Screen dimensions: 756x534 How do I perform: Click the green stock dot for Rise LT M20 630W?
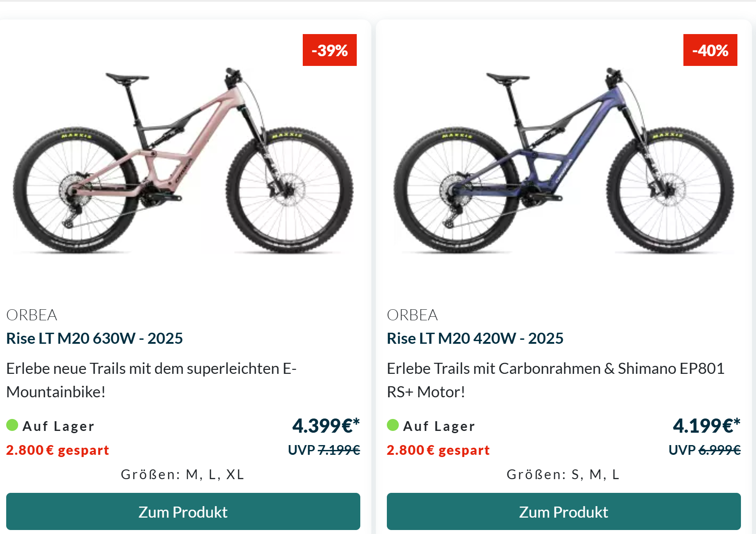tap(12, 425)
